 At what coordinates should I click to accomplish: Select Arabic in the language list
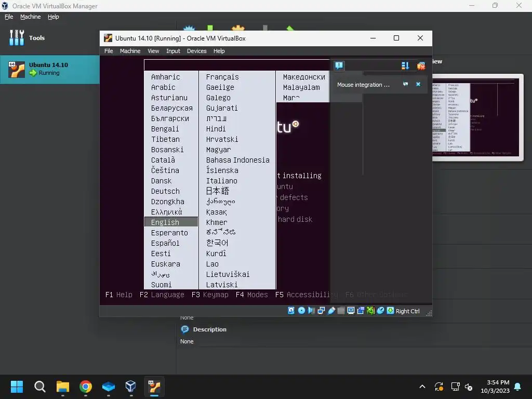[x=163, y=87]
